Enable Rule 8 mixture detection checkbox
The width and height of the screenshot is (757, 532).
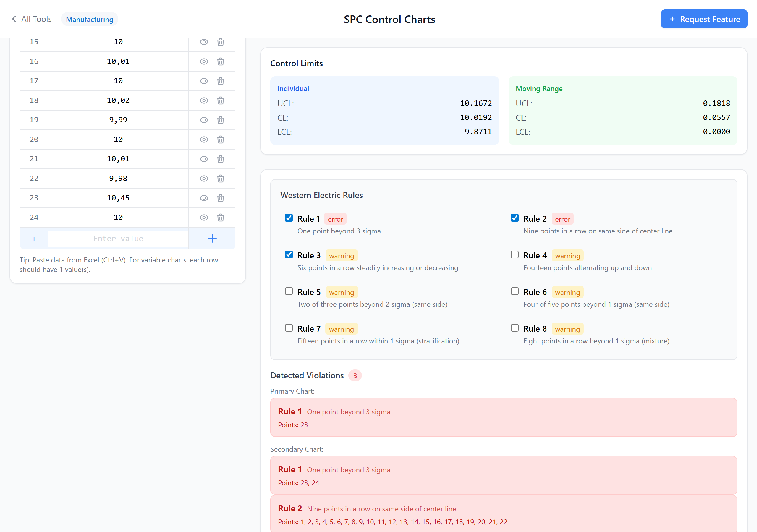point(515,328)
